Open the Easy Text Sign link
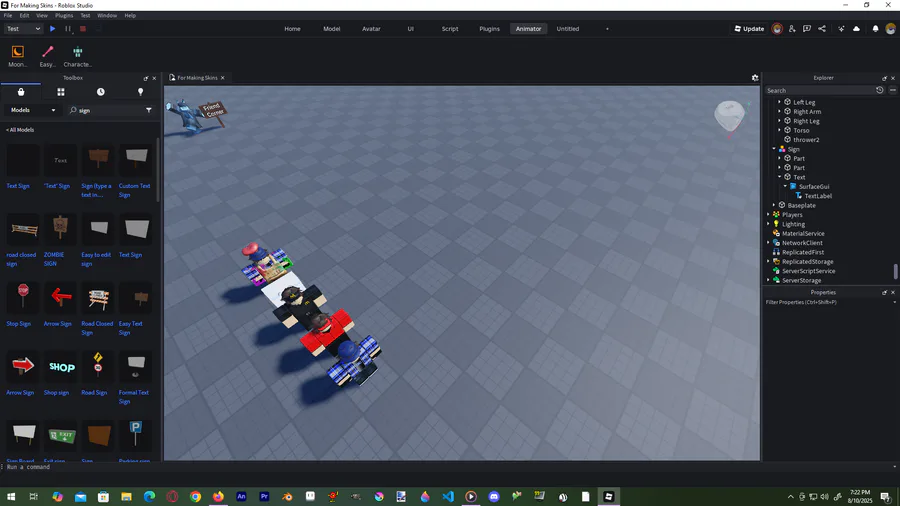This screenshot has height=506, width=900. pos(130,328)
